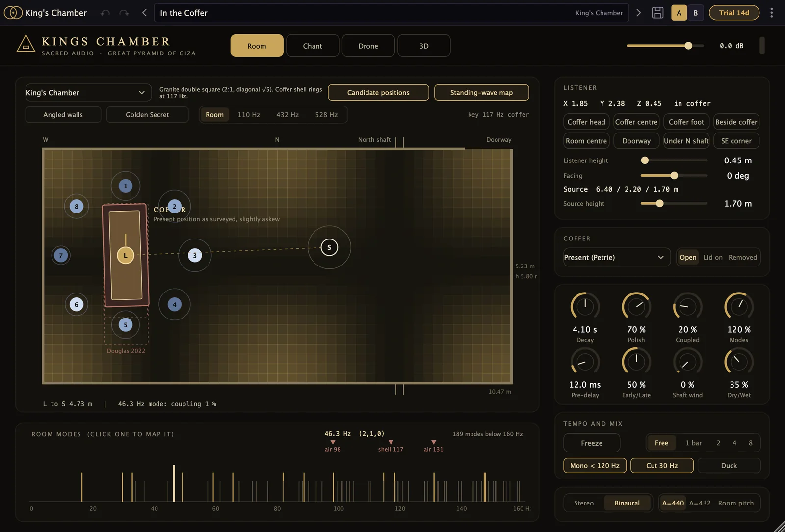Select Binaural output mode
Screen dimensions: 785x532
627,503
